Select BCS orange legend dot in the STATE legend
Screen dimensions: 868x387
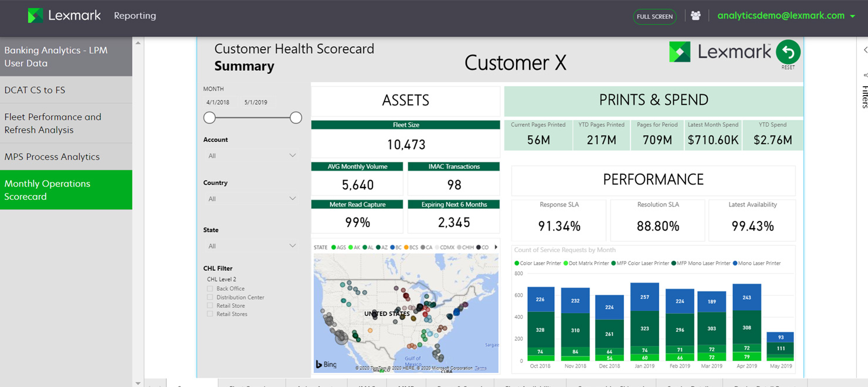point(406,247)
